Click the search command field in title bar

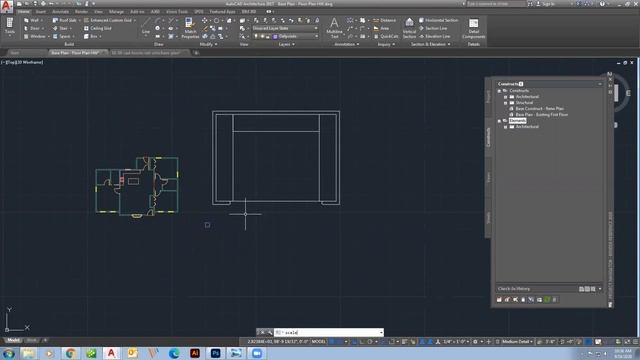tap(496, 4)
